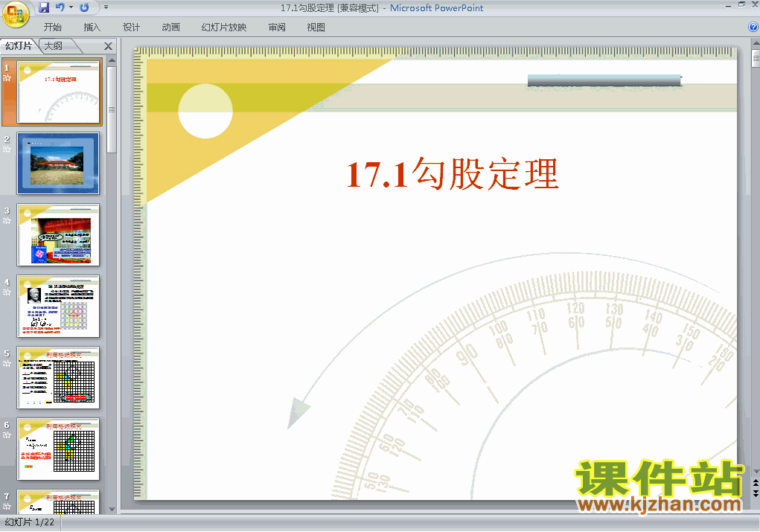This screenshot has width=760, height=532.
Task: Open the 动画 ribbon tab
Action: (170, 27)
